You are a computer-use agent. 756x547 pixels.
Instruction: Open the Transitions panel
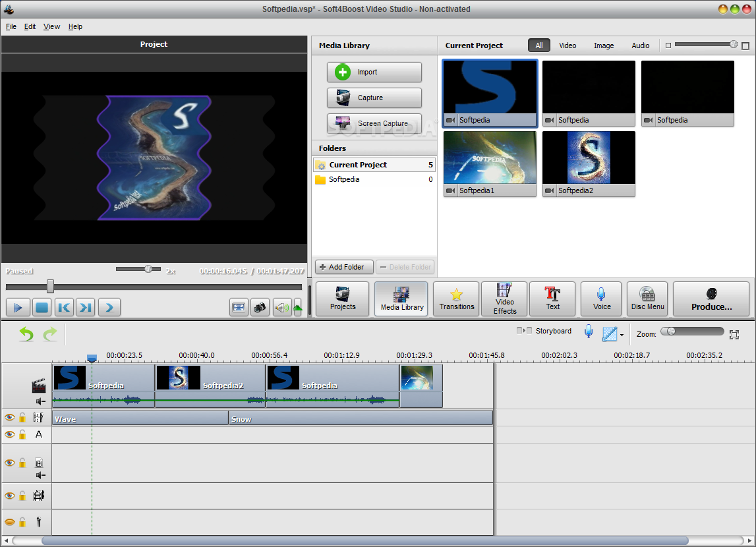point(456,299)
